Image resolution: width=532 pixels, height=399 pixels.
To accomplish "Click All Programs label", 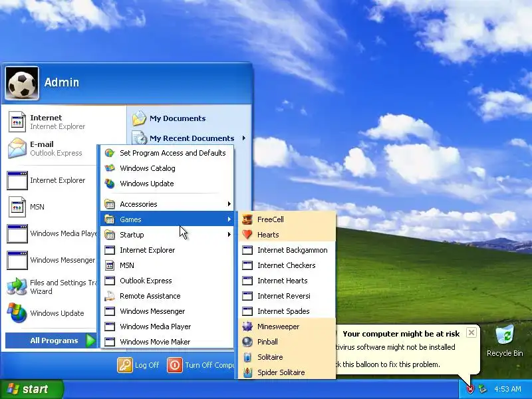I will point(54,340).
